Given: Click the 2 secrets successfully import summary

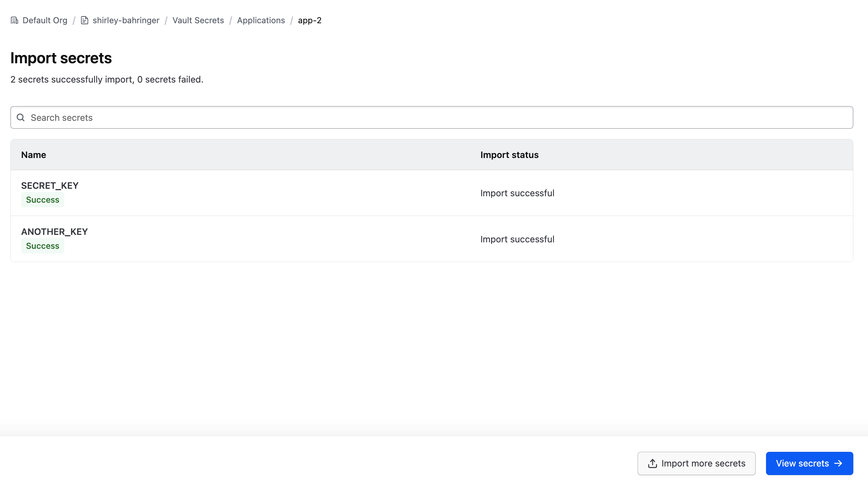Looking at the screenshot, I should 107,79.
